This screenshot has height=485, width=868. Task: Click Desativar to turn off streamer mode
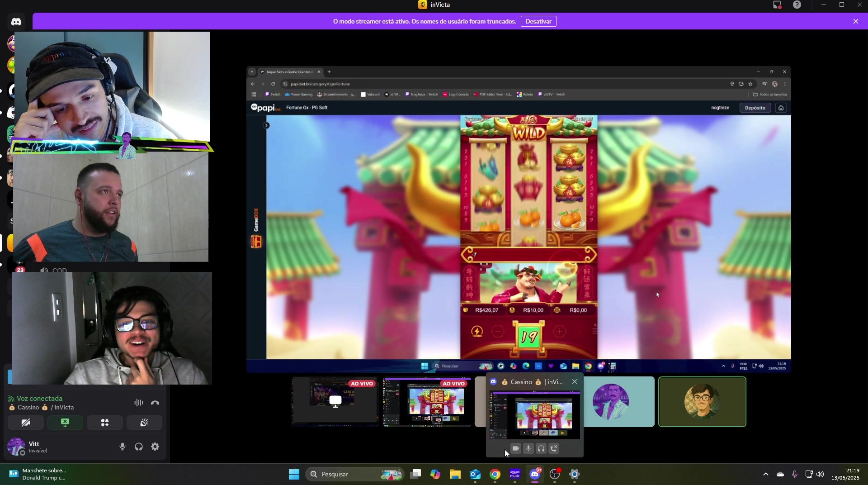[538, 21]
